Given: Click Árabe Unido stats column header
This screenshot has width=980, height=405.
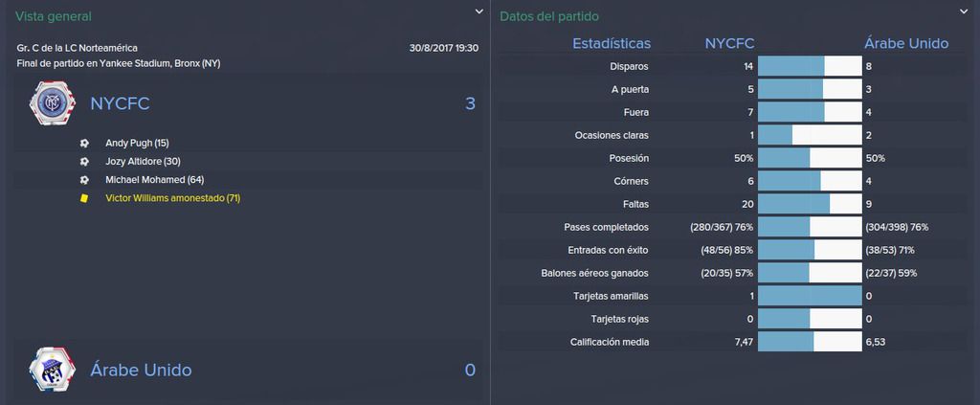Looking at the screenshot, I should pos(906,44).
